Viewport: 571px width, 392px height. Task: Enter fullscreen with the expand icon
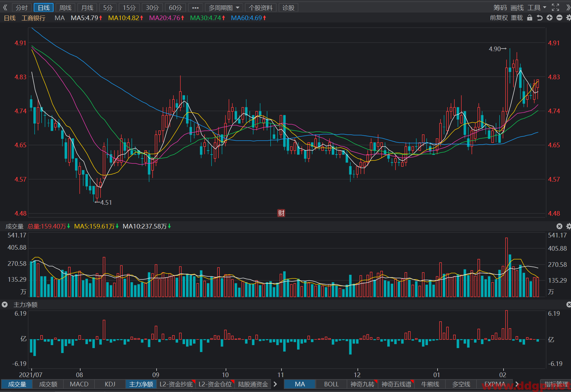pos(555,7)
